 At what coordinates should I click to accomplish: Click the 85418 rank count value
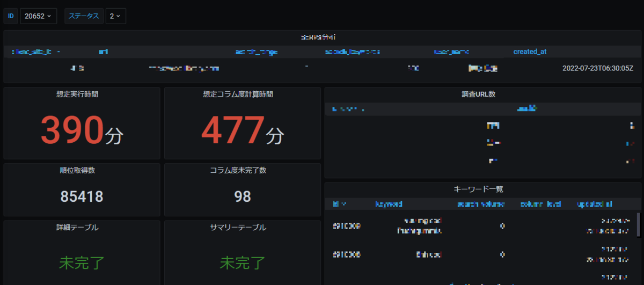82,197
